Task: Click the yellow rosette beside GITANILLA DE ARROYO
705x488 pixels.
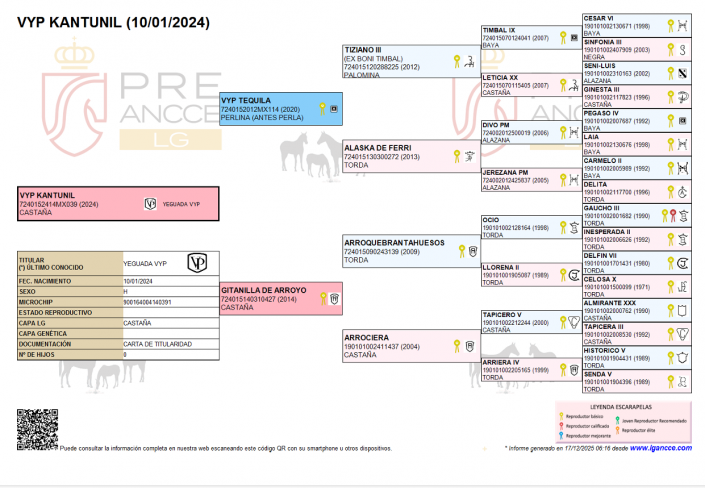Action: [x=324, y=297]
